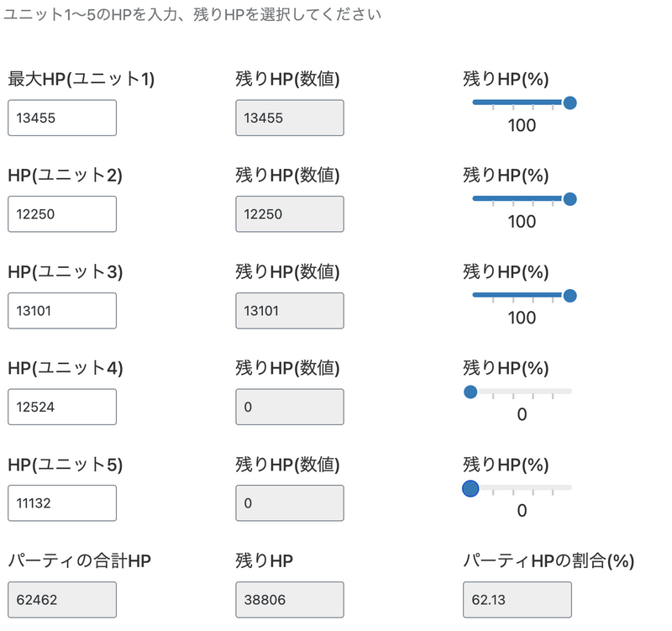Click the middle of unit 4's slider track
Image resolution: width=672 pixels, height=631 pixels.
tap(521, 392)
